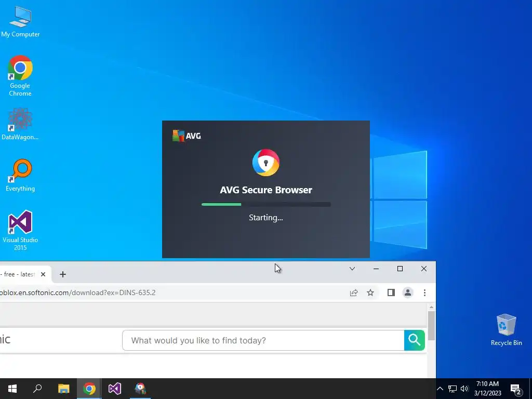Select the Google Chrome desktop shortcut
This screenshot has height=399, width=532.
[20, 76]
